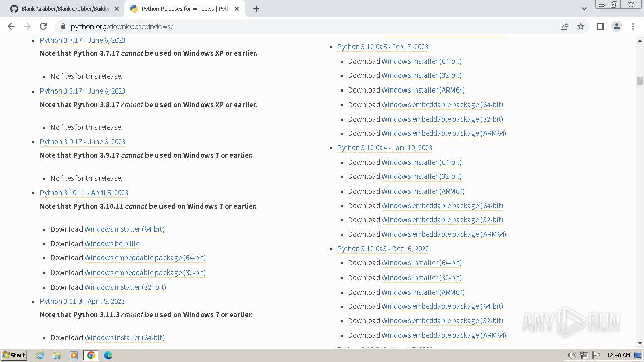This screenshot has height=362, width=644.
Task: Switch to Python Releases for Windows tab
Action: 184,9
